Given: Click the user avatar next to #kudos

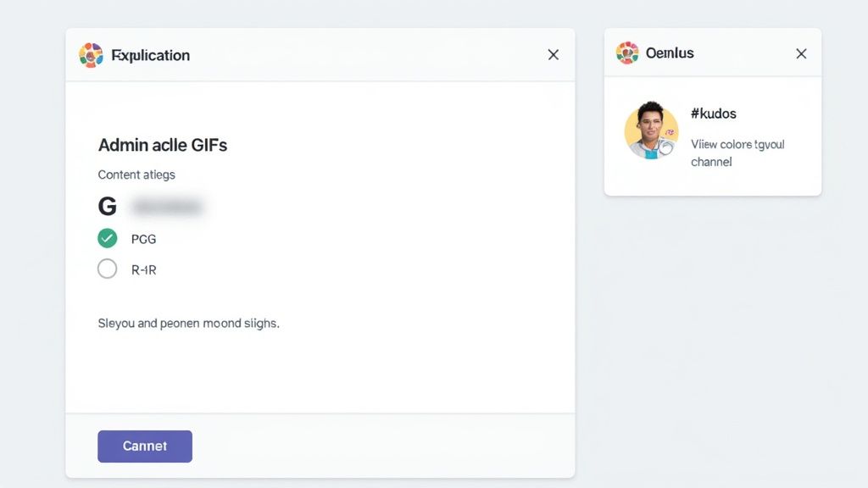Looking at the screenshot, I should 653,133.
